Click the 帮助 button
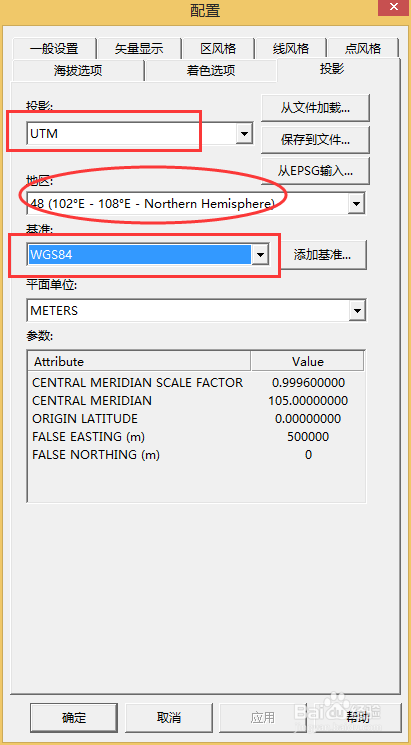Image resolution: width=411 pixels, height=745 pixels. point(358,717)
